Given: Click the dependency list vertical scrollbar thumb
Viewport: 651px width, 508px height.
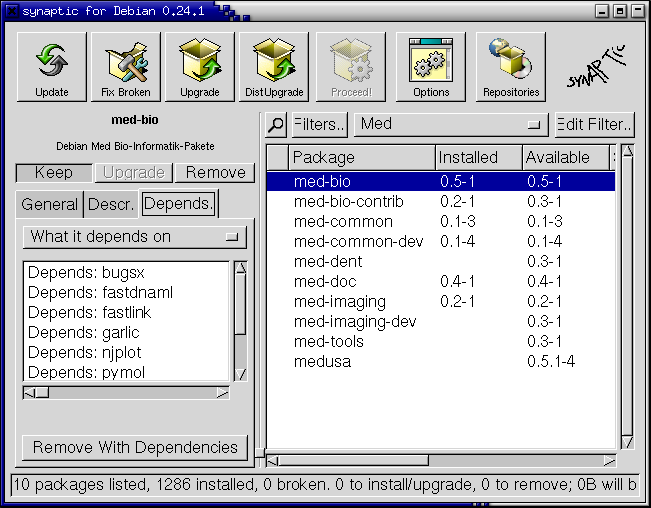Looking at the screenshot, I should [240, 304].
